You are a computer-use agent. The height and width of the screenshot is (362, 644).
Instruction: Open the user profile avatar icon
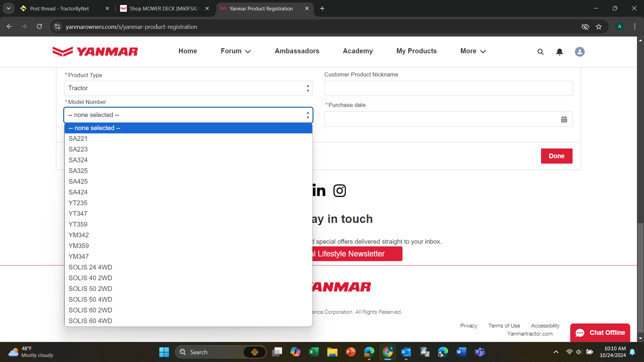click(580, 52)
